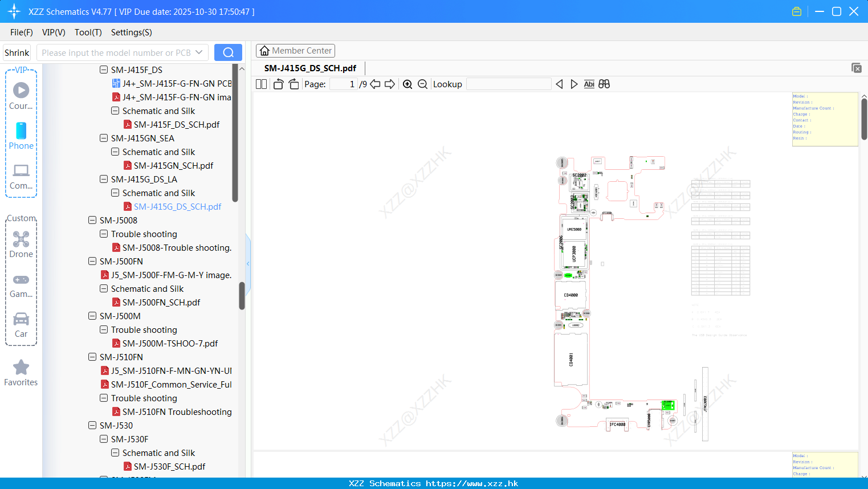Open SM-J5008-Trouble shooting file
The height and width of the screenshot is (489, 868).
pyautogui.click(x=172, y=247)
